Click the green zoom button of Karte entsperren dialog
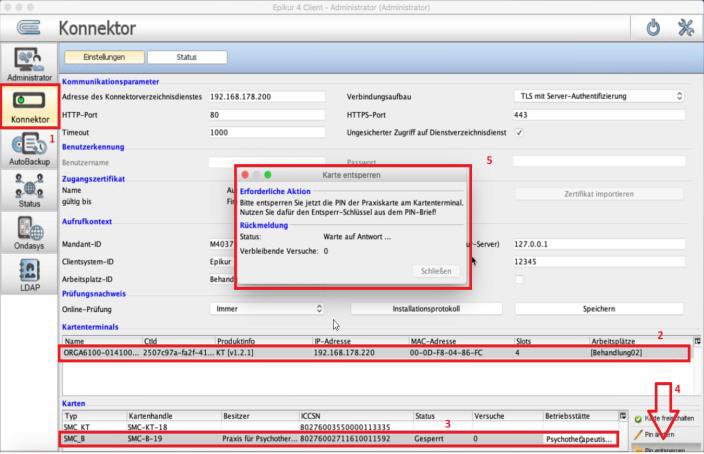 pos(268,175)
